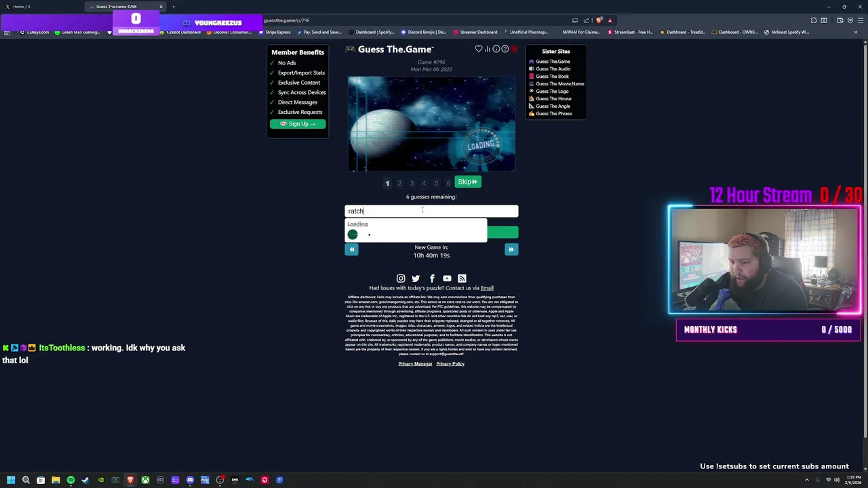Image resolution: width=868 pixels, height=488 pixels.
Task: Open Windows taskbar search icon
Action: point(26,480)
